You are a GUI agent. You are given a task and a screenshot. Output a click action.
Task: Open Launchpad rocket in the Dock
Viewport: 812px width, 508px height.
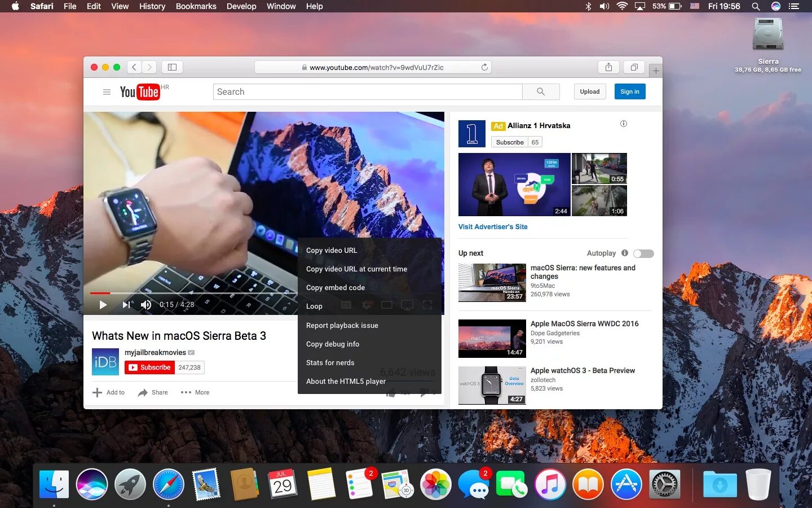click(x=130, y=484)
